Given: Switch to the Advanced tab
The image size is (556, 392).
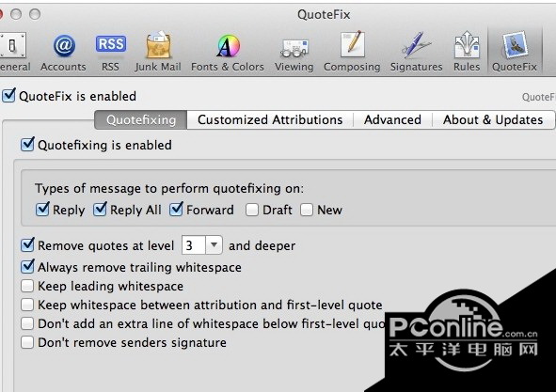Looking at the screenshot, I should [x=392, y=119].
